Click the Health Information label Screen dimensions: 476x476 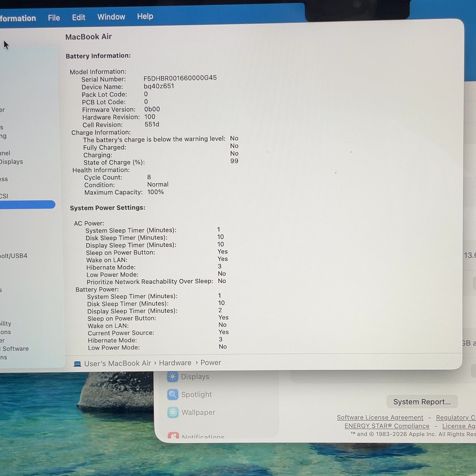pos(101,170)
